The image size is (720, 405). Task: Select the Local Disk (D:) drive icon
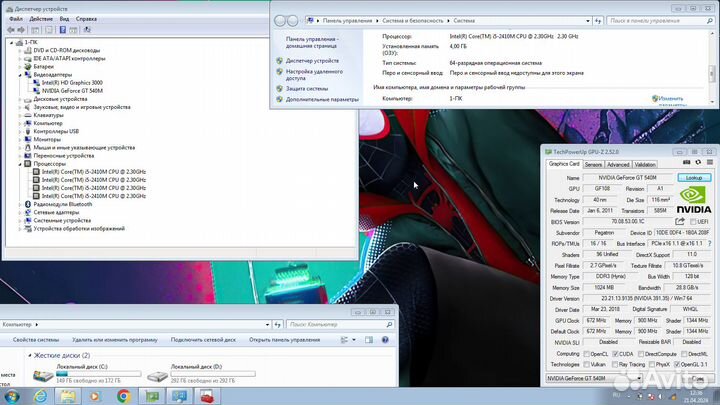click(x=158, y=375)
